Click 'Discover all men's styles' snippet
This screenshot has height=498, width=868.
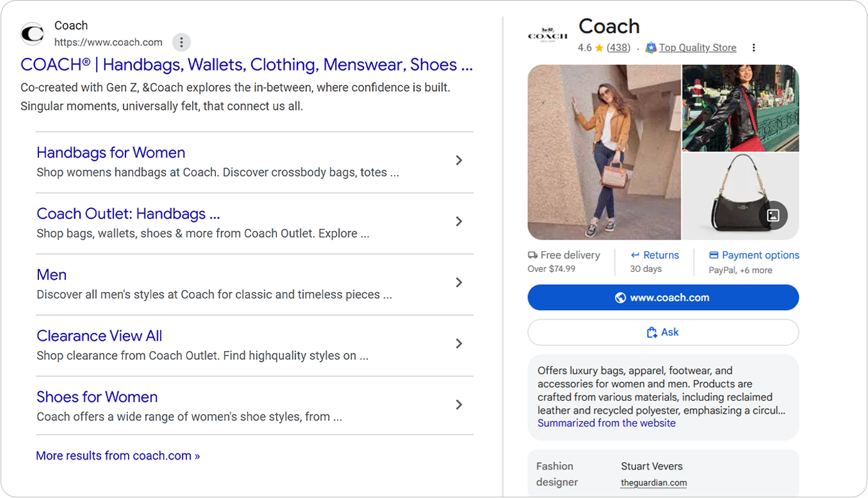(215, 295)
